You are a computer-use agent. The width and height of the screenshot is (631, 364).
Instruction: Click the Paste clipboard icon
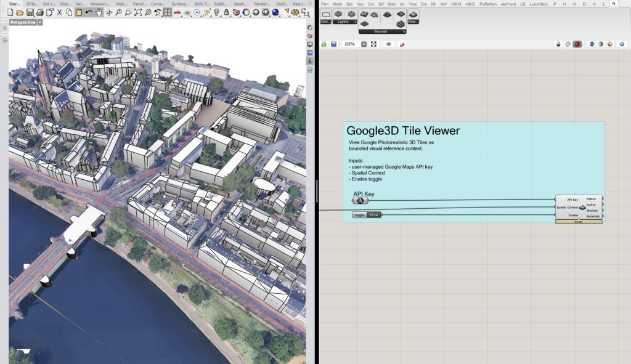pos(79,12)
